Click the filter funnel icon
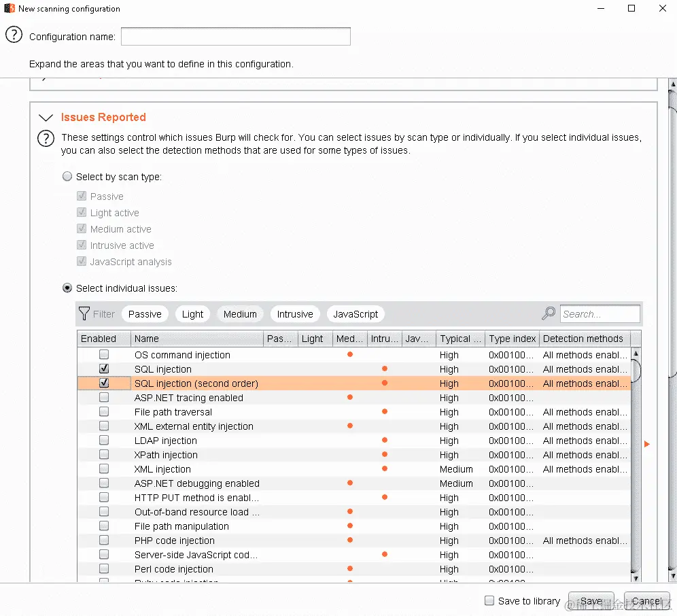This screenshot has width=677, height=616. [84, 314]
